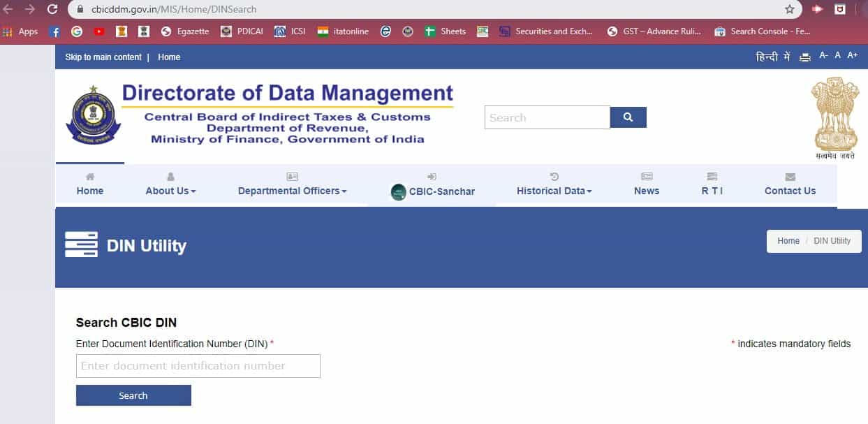Click the ID card icon above Departmental Officers
This screenshot has width=868, height=424.
pos(293,177)
